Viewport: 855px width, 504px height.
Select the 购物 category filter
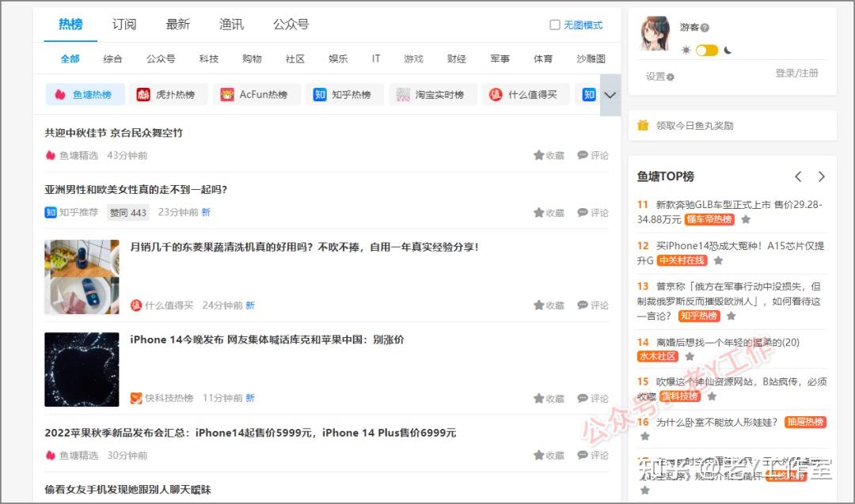point(252,59)
